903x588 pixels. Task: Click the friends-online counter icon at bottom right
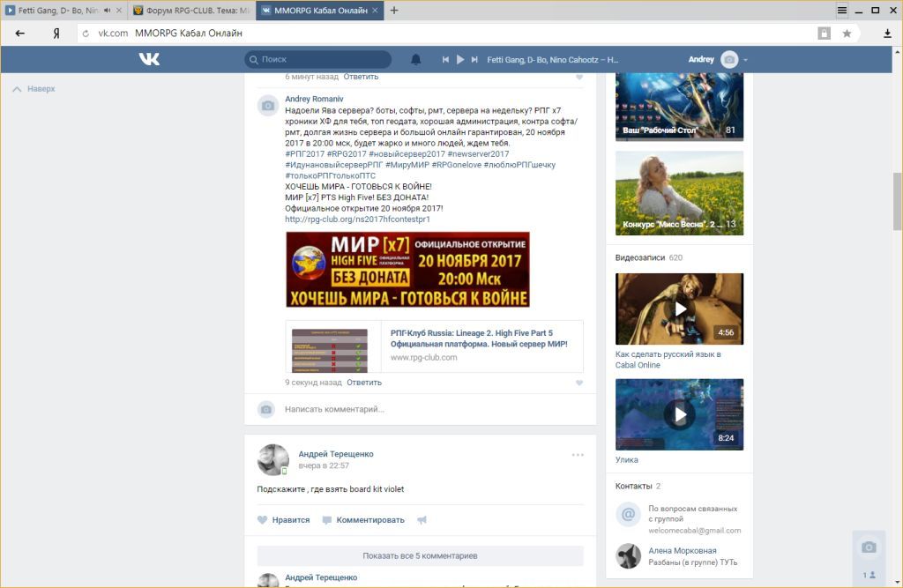pos(869,575)
